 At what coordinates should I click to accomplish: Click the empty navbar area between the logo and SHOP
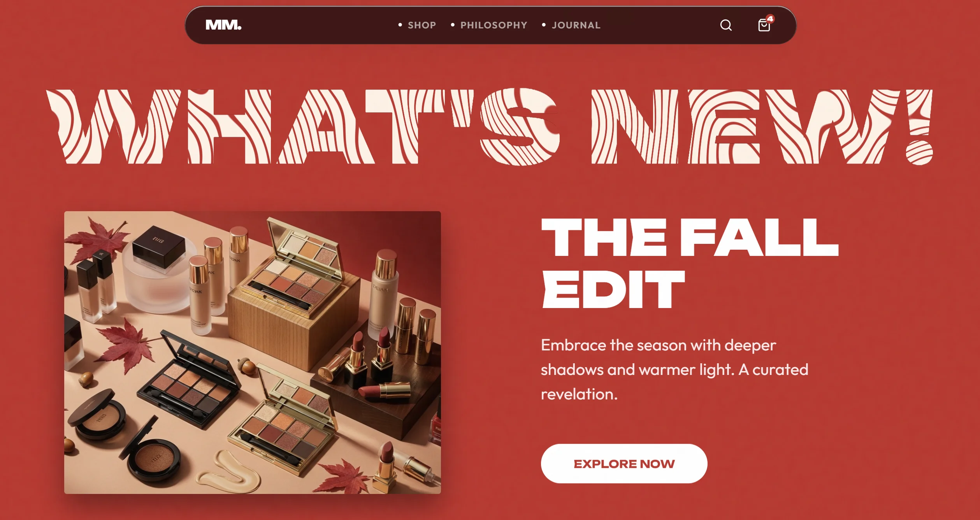point(319,25)
